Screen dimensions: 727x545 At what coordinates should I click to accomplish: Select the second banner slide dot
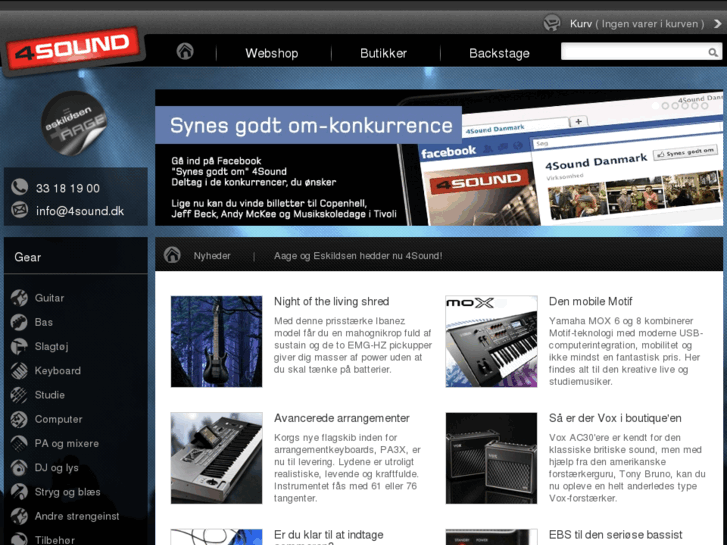tap(665, 106)
